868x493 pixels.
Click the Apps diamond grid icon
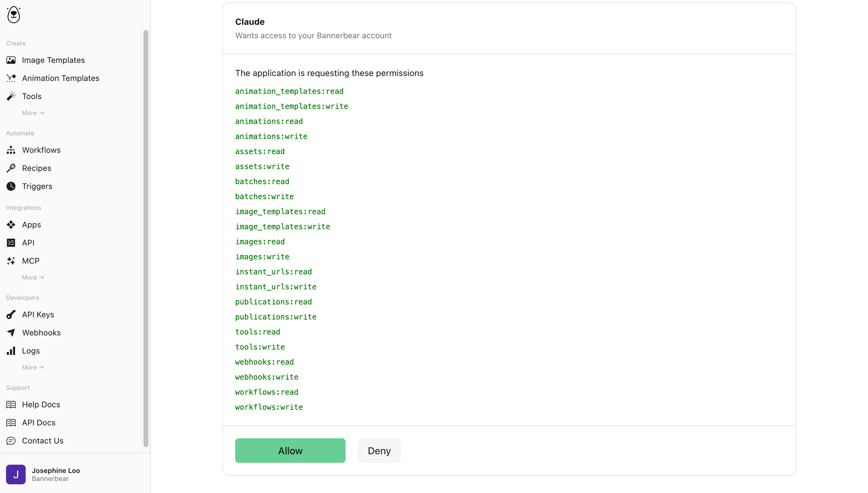click(x=11, y=225)
